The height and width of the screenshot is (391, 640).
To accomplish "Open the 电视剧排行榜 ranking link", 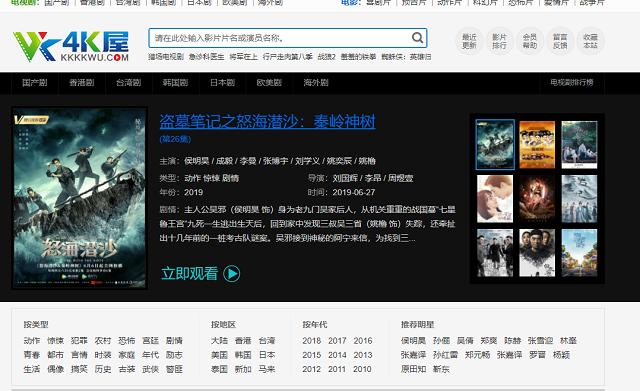I will (571, 83).
